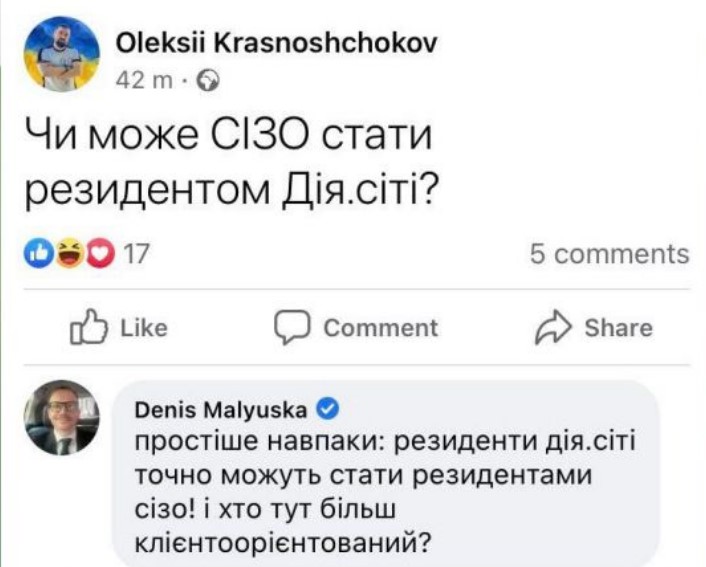Open Denis Malyuska's name link

(221, 410)
